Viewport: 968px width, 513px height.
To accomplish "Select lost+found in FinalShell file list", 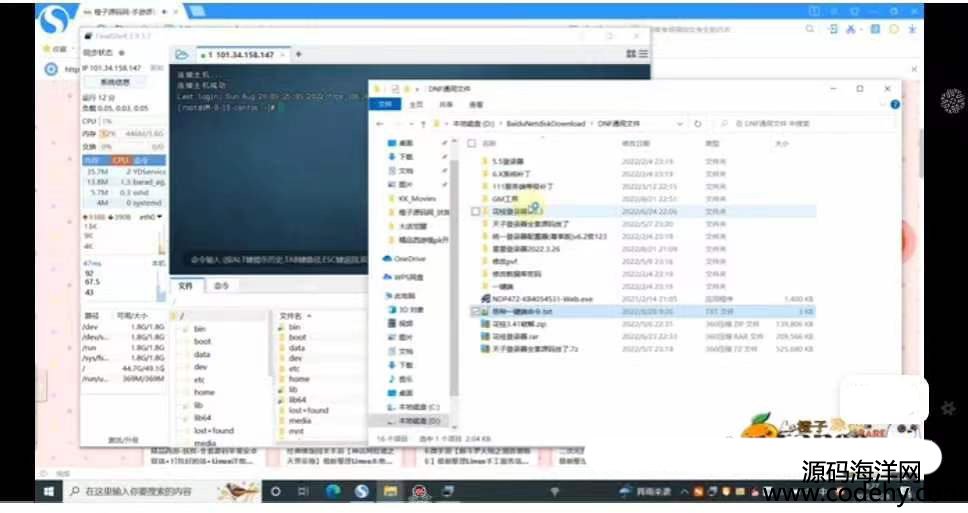I will point(308,411).
